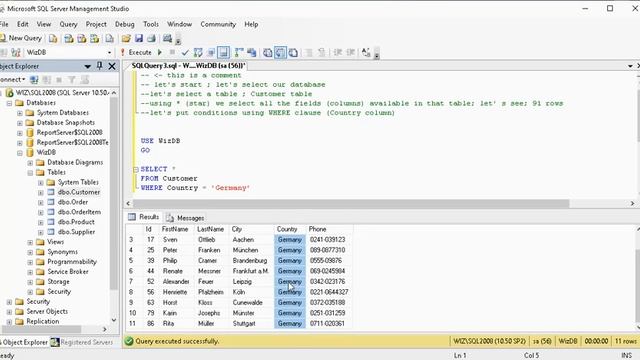Click the FirstName column header
The image size is (640, 360).
tap(176, 229)
